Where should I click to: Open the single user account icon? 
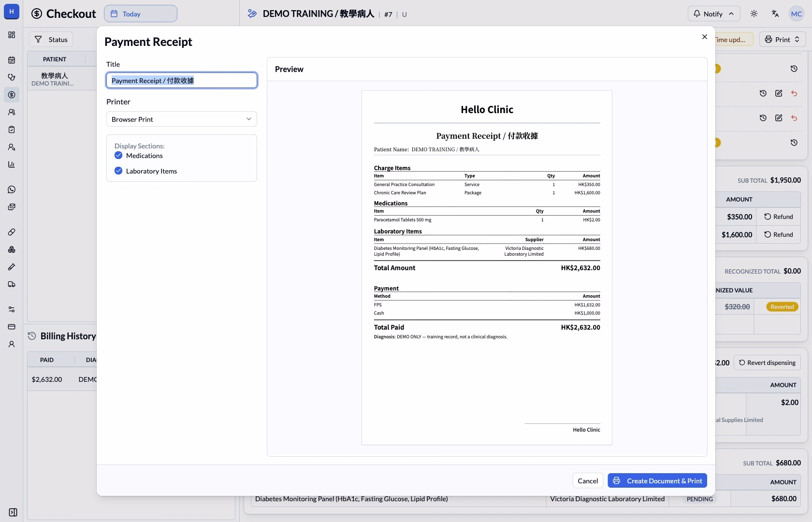tap(12, 344)
